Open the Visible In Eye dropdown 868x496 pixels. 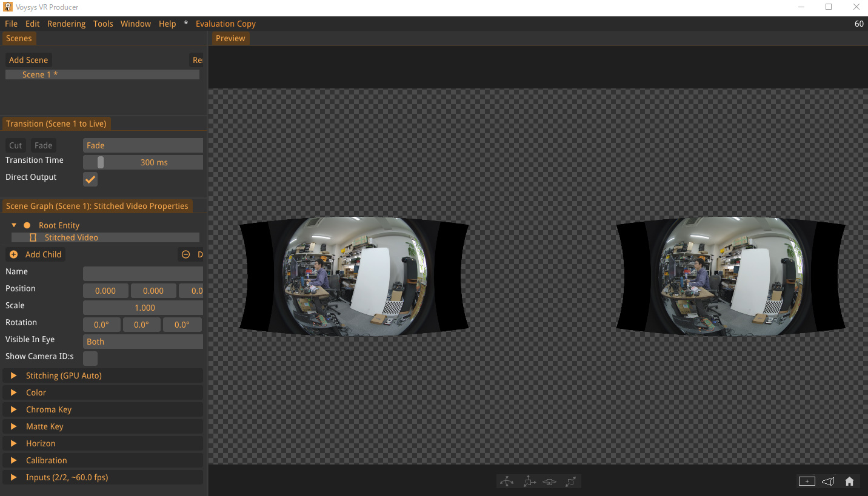(x=142, y=342)
